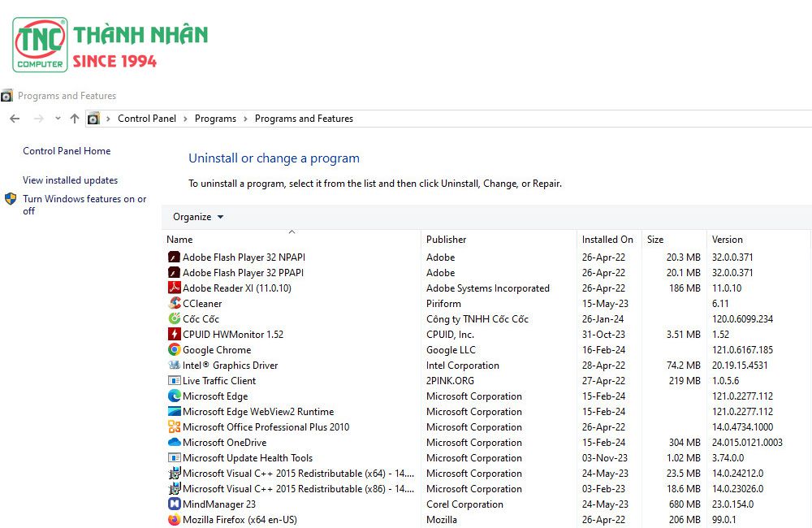Sort list by Publisher column header
Viewport: 812px width, 528px height.
tap(447, 240)
